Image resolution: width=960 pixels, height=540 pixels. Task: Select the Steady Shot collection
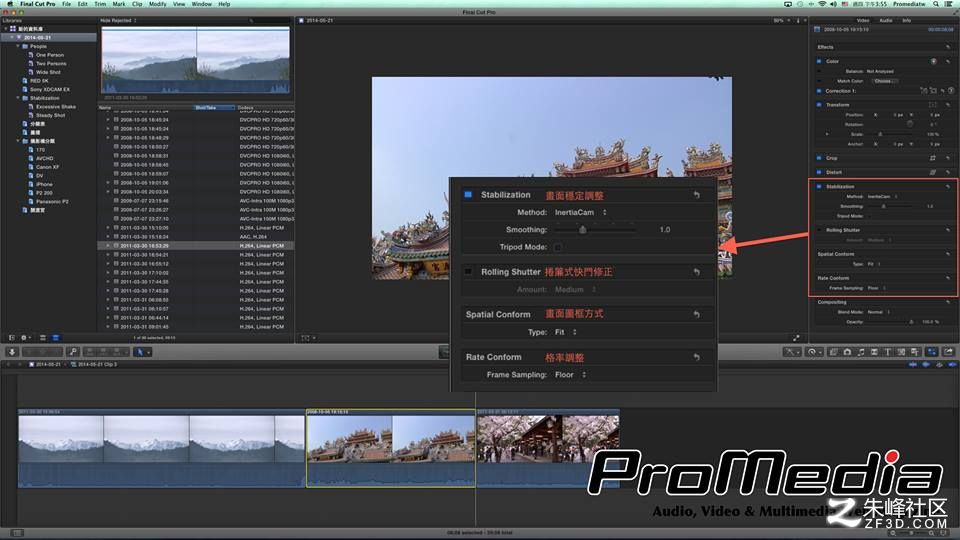coord(50,115)
